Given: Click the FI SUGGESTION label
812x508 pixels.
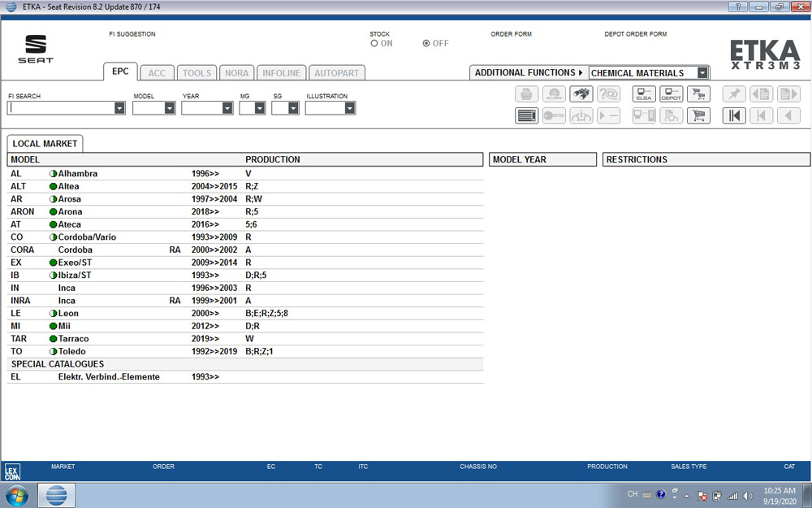Looking at the screenshot, I should pos(132,34).
